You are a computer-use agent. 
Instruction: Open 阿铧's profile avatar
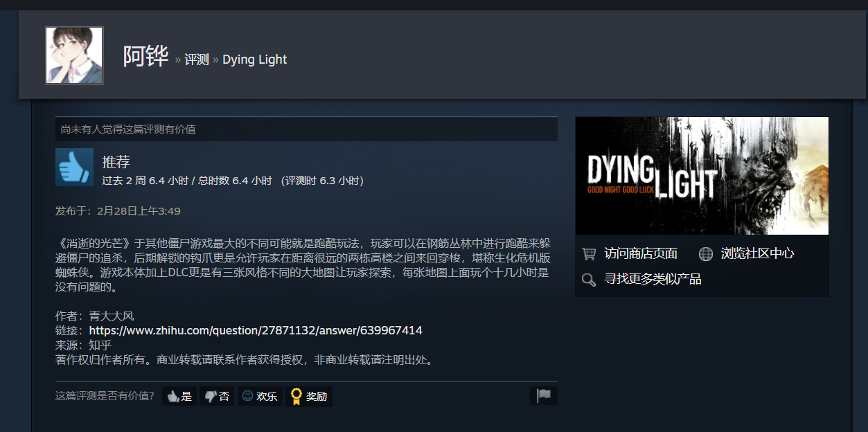tap(74, 55)
